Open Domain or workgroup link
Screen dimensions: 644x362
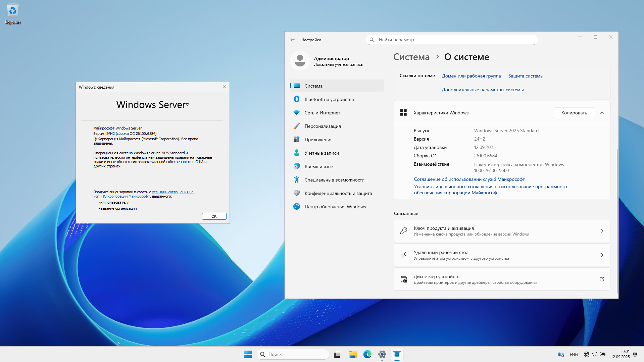click(x=471, y=76)
